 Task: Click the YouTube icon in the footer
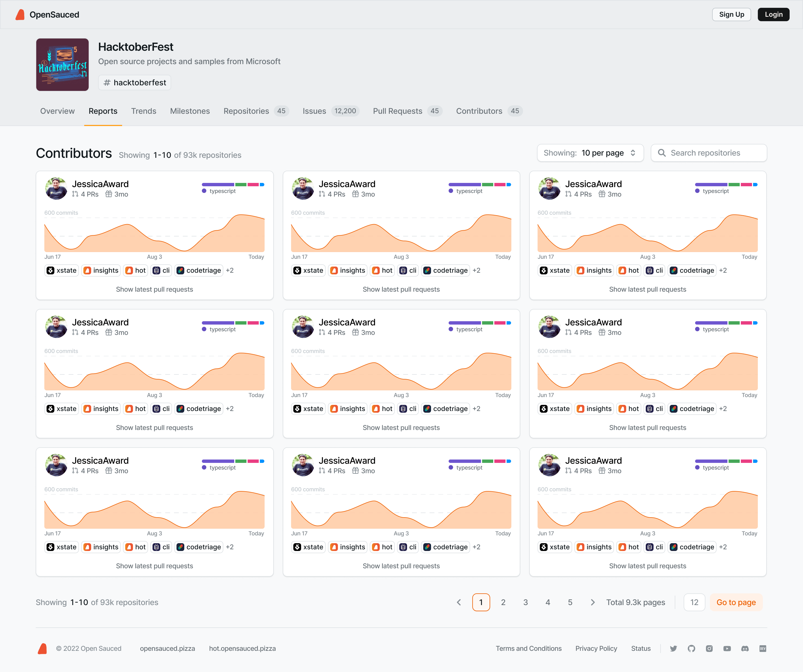click(x=727, y=649)
